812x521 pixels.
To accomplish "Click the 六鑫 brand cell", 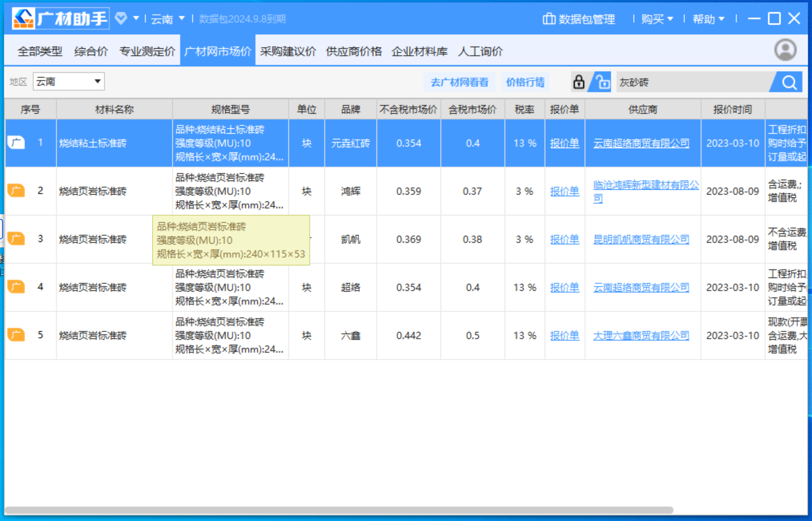I will click(351, 336).
